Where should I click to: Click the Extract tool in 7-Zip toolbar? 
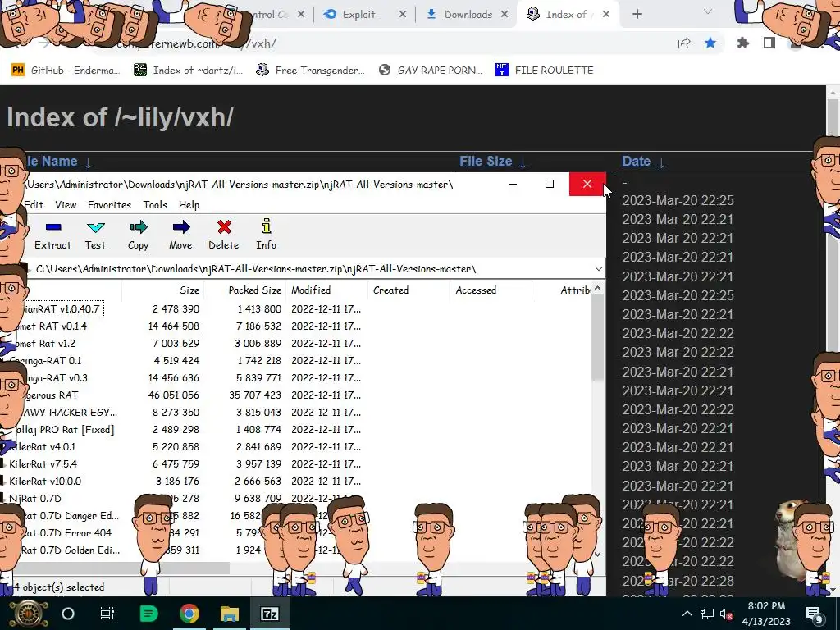tap(52, 235)
